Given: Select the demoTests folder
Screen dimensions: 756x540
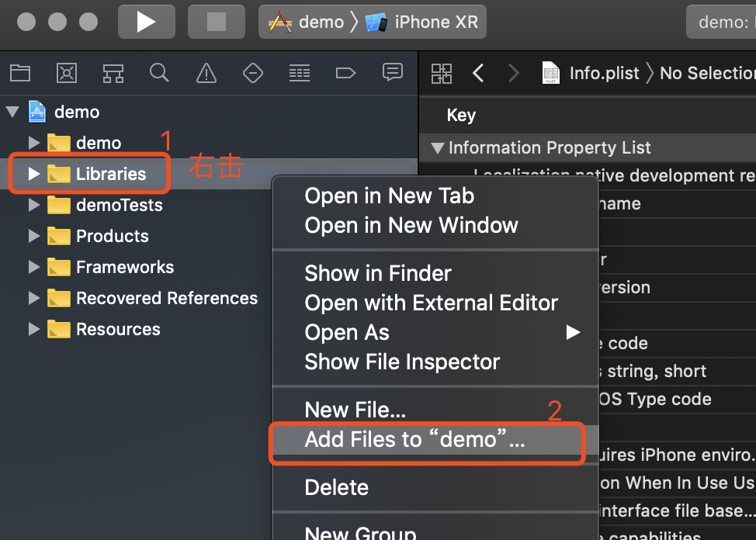Looking at the screenshot, I should [x=105, y=205].
